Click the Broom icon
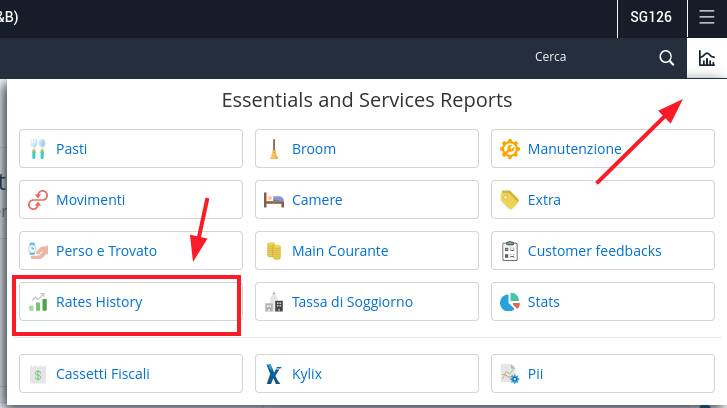The image size is (727, 408). click(x=274, y=149)
